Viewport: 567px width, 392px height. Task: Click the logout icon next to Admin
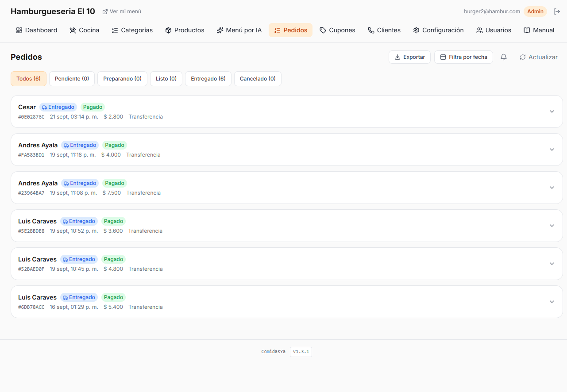[557, 12]
